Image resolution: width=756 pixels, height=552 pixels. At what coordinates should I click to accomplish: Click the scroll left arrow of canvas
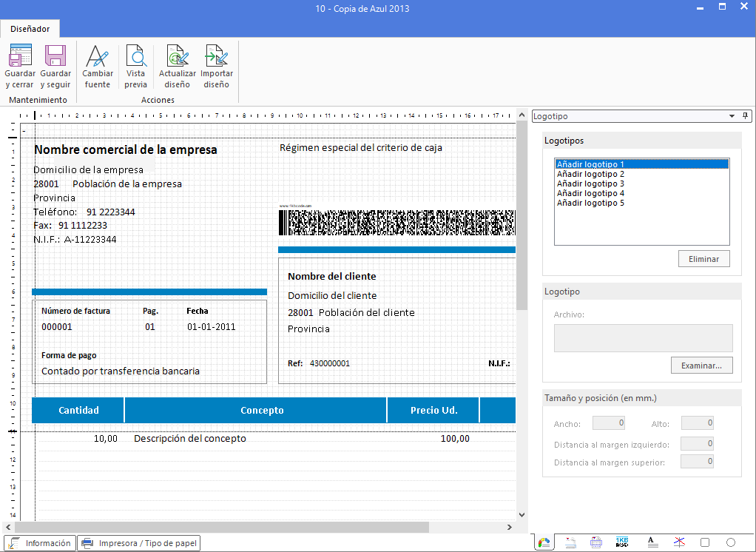(8, 528)
